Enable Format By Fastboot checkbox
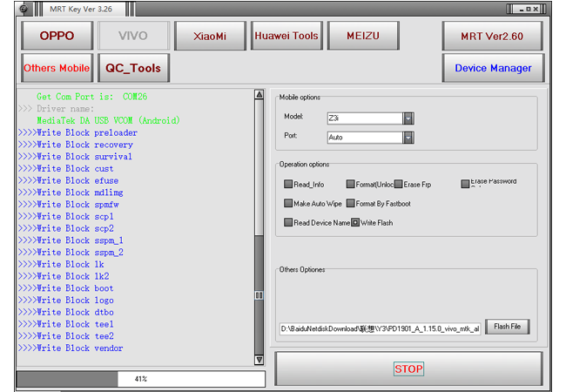This screenshot has width=566, height=392. pos(350,203)
